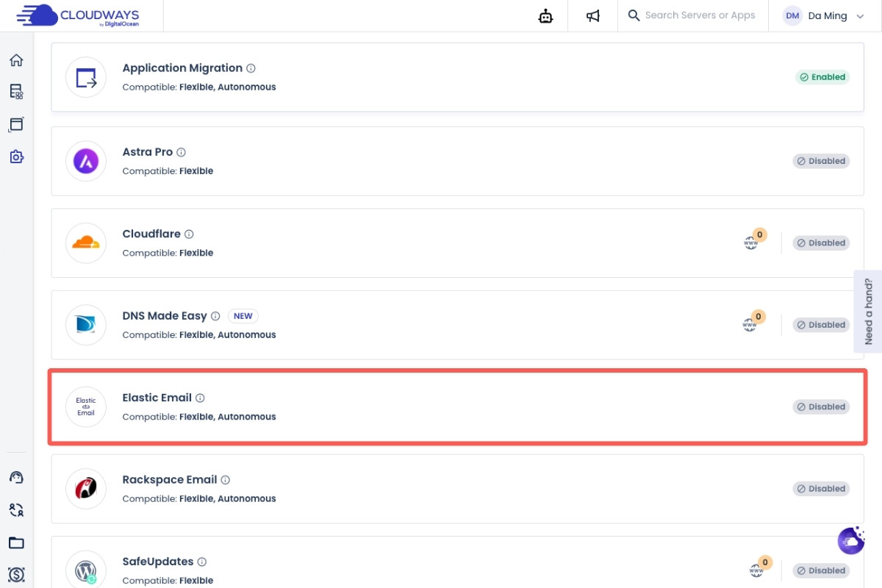This screenshot has width=882, height=588.
Task: Show info tooltip for Astra Pro
Action: (x=181, y=152)
